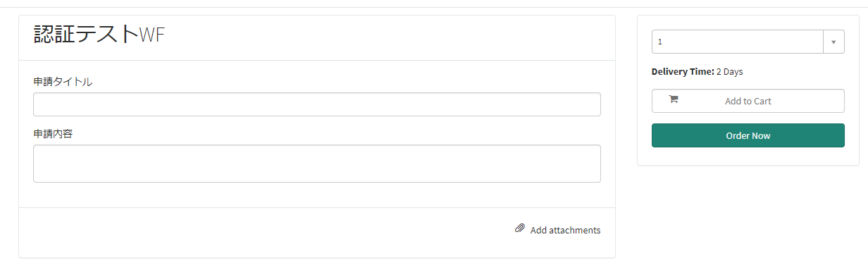Screen dimensions: 868x268
Task: Click the Order Now button
Action: 748,135
